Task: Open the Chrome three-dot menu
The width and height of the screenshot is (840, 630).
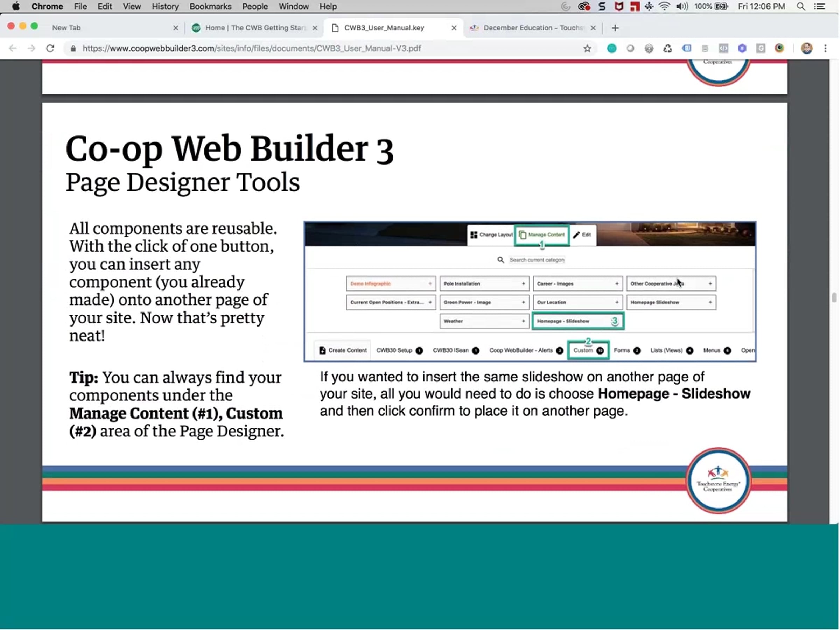Action: [x=825, y=48]
